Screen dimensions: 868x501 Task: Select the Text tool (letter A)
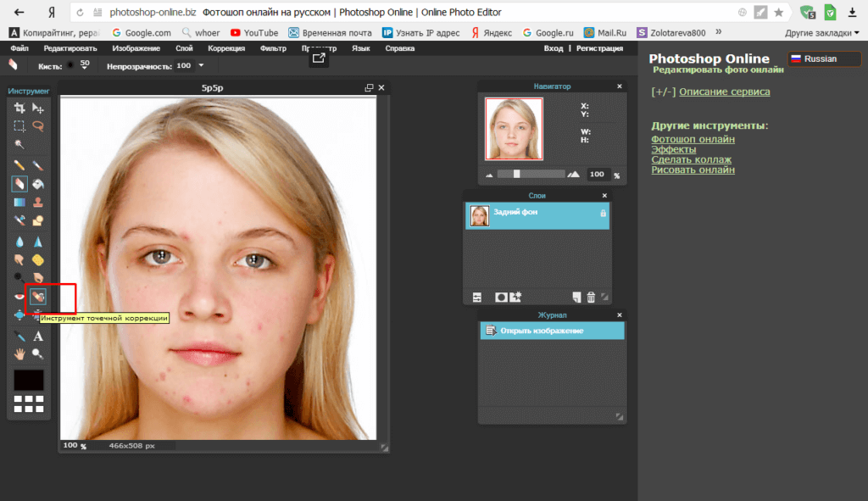click(x=38, y=337)
